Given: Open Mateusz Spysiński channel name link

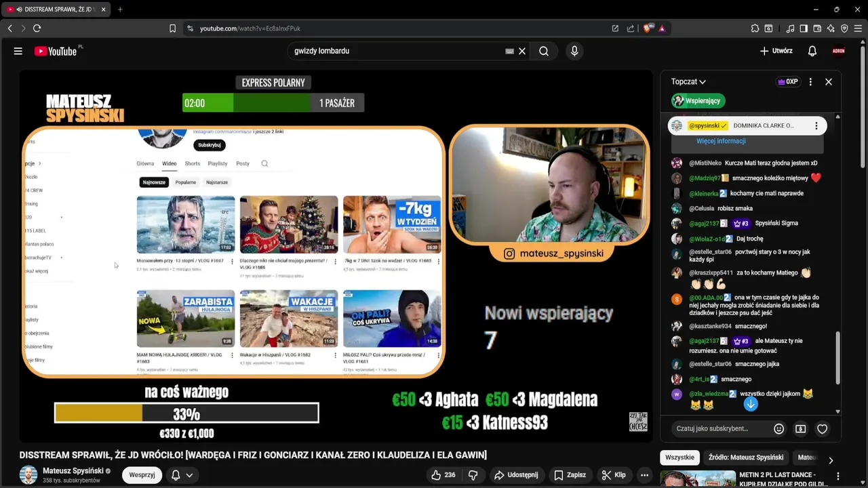Looking at the screenshot, I should [73, 470].
